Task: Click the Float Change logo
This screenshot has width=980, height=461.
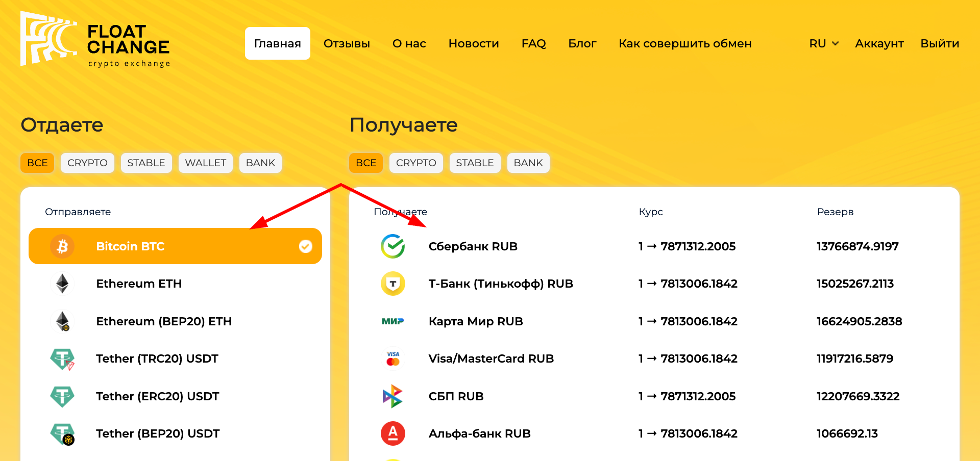Action: [x=95, y=39]
